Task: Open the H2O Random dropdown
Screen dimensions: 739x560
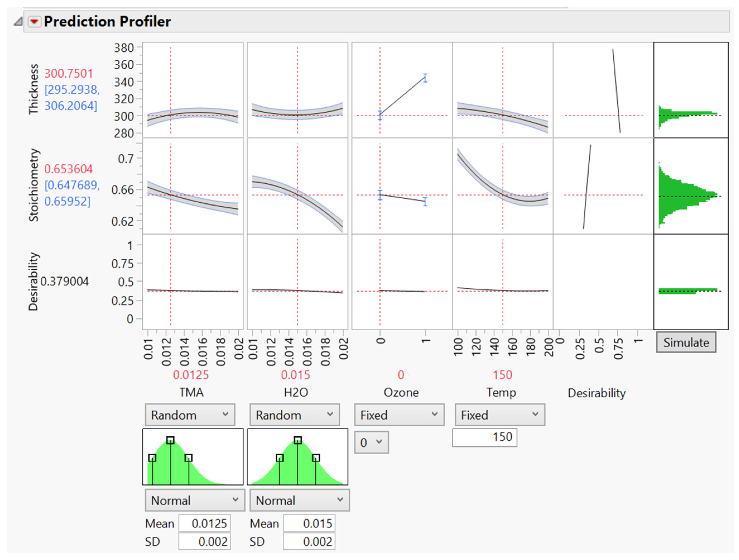Action: [x=295, y=415]
